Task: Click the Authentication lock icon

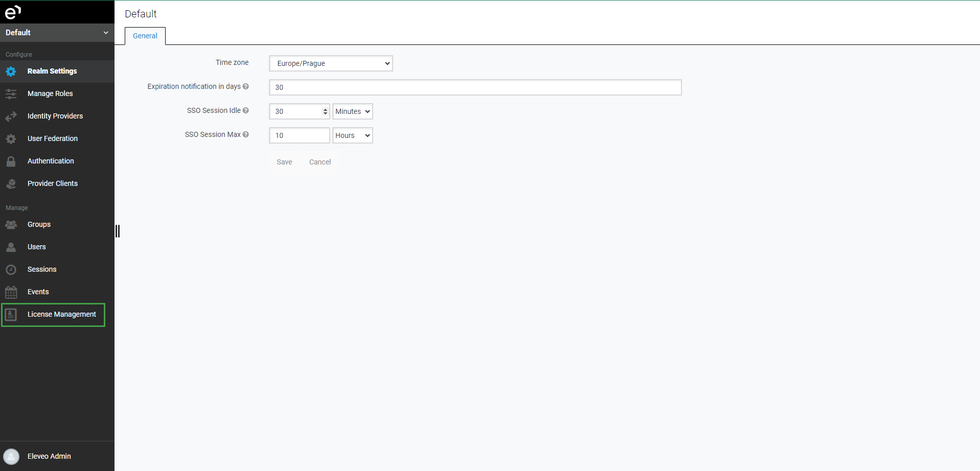Action: (x=11, y=161)
